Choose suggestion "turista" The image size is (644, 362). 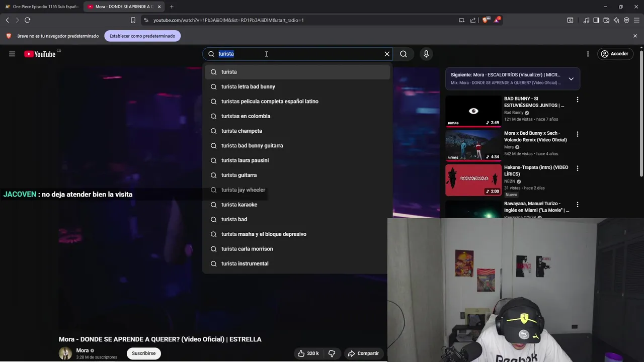[297, 72]
